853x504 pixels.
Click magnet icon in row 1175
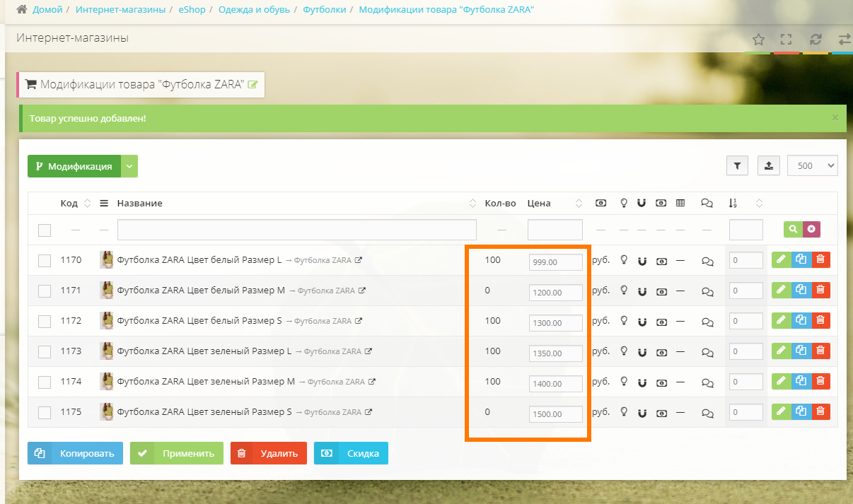click(642, 413)
